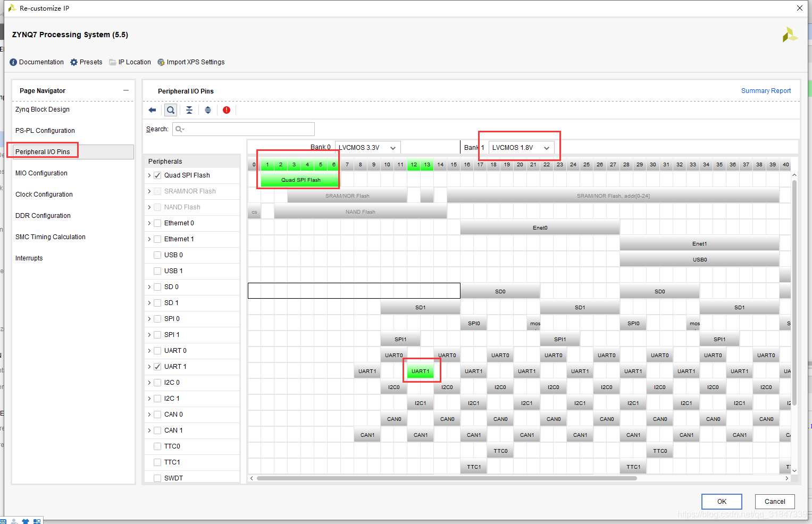Screen dimensions: 812x524
Task: Open Zynq Block Design page
Action: [43, 109]
